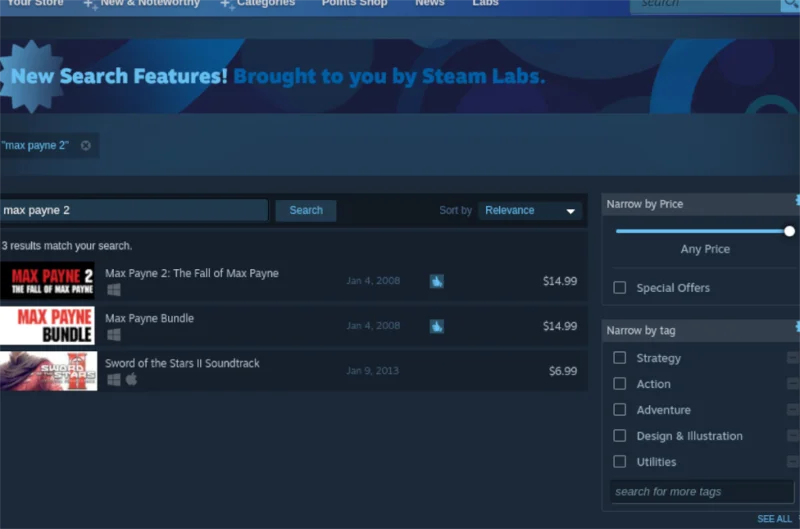Viewport: 800px width, 529px height.
Task: Click Sword of the Stars II thumbnail image
Action: (48, 371)
